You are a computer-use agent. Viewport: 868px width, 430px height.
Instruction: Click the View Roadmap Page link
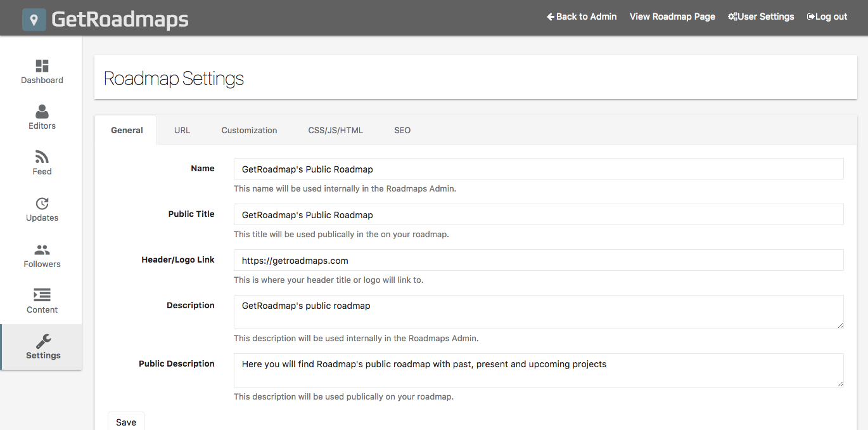tap(672, 16)
